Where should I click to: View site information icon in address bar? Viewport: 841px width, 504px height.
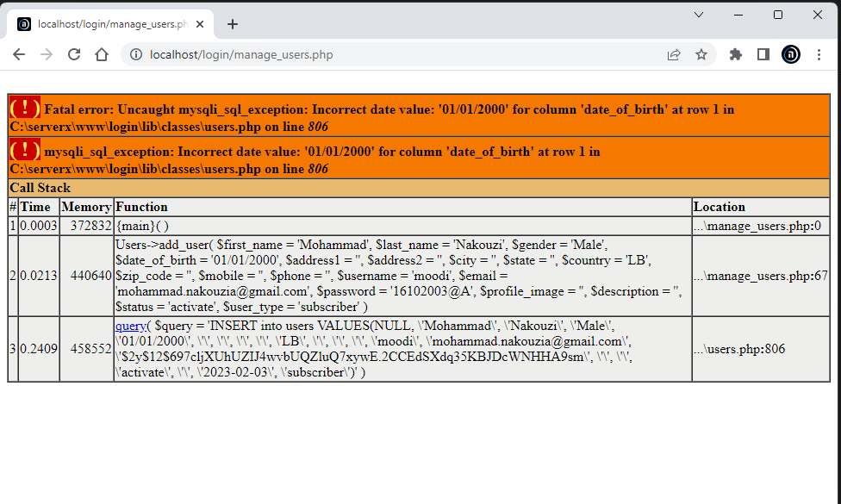point(136,54)
